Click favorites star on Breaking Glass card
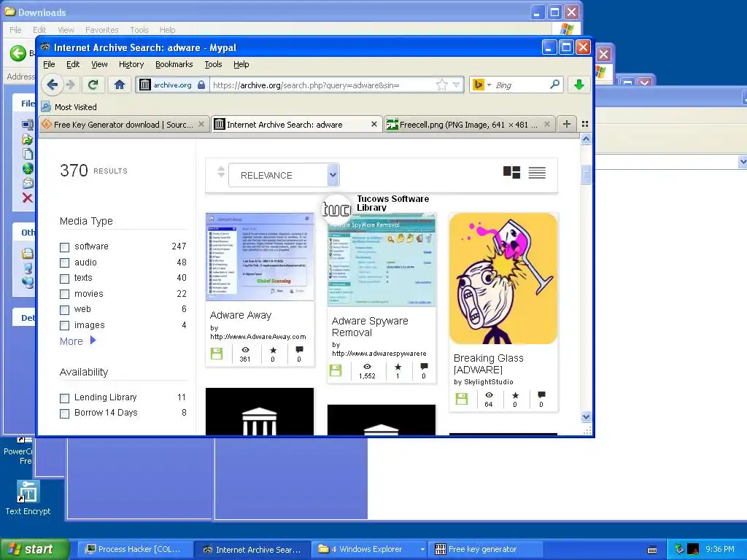This screenshot has width=747, height=560. 515,395
